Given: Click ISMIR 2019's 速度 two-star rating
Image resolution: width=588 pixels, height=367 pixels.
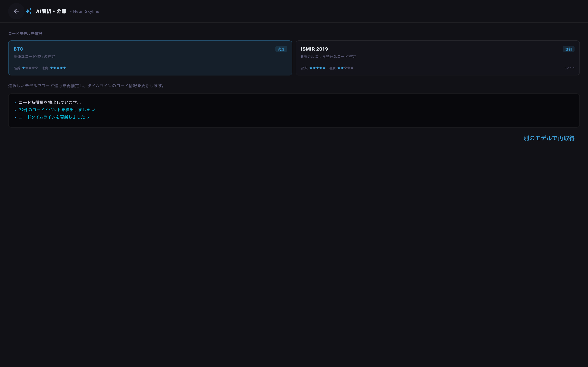Looking at the screenshot, I should [x=345, y=68].
